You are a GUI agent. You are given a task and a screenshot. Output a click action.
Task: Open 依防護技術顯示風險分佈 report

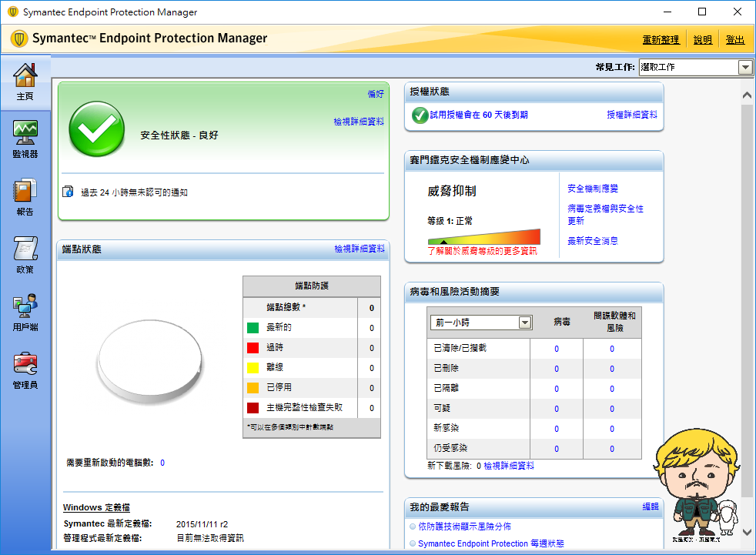point(464,527)
